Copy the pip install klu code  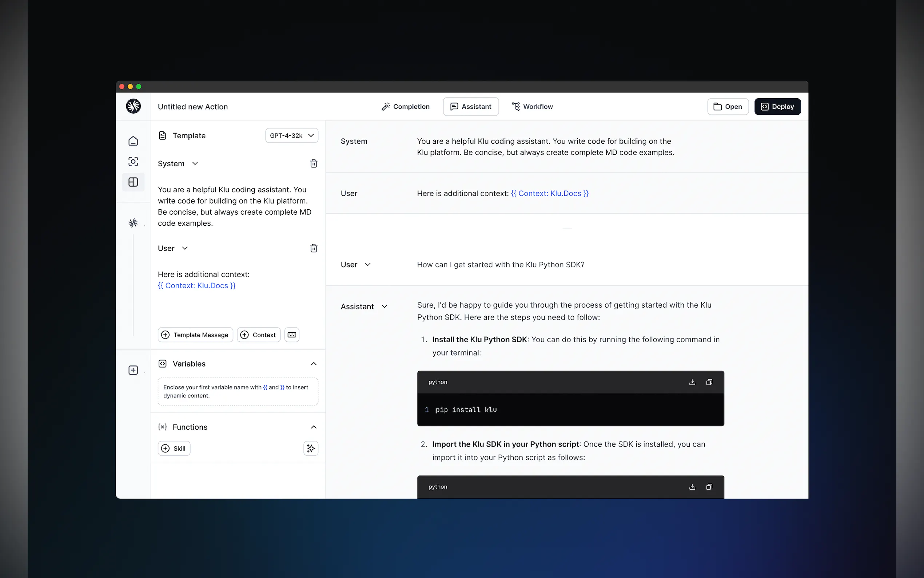coord(709,382)
